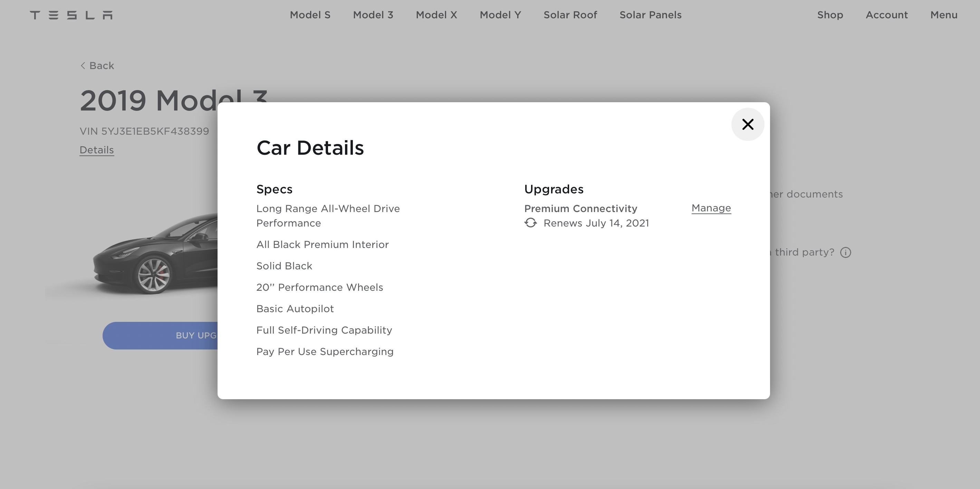Click the renewal refresh icon

531,223
